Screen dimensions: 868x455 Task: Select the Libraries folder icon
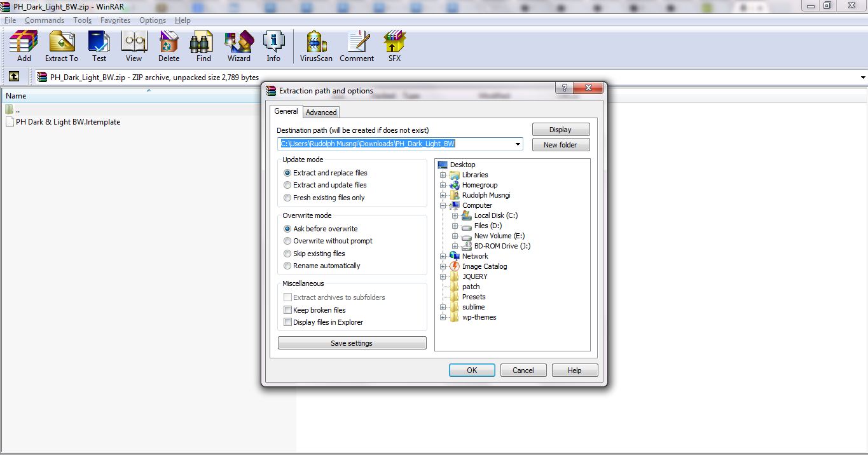tap(455, 175)
